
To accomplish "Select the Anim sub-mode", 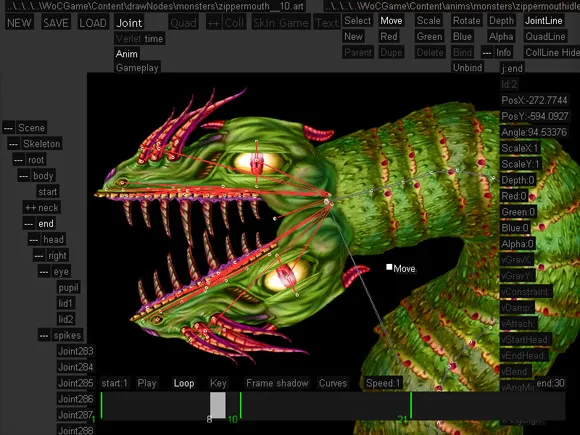I will [x=127, y=54].
